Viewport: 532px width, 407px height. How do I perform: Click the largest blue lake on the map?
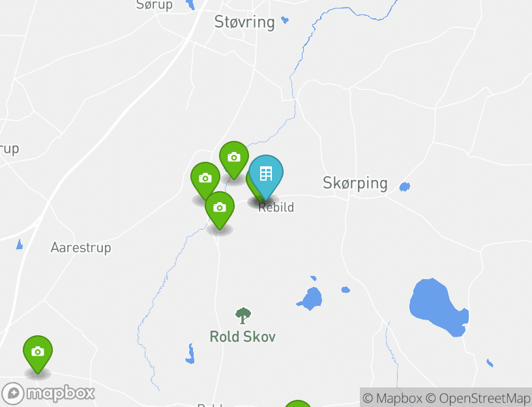437,307
